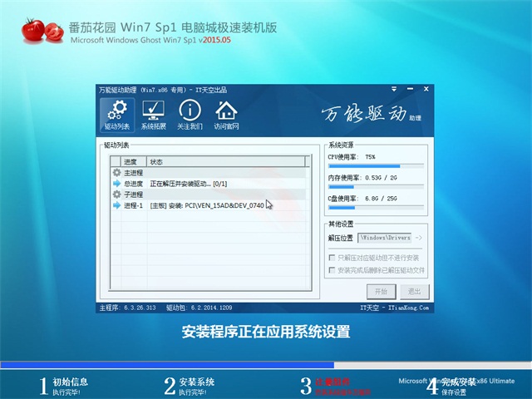The image size is (532, 399).
Task: Open the 访问官网 home icon
Action: point(226,115)
